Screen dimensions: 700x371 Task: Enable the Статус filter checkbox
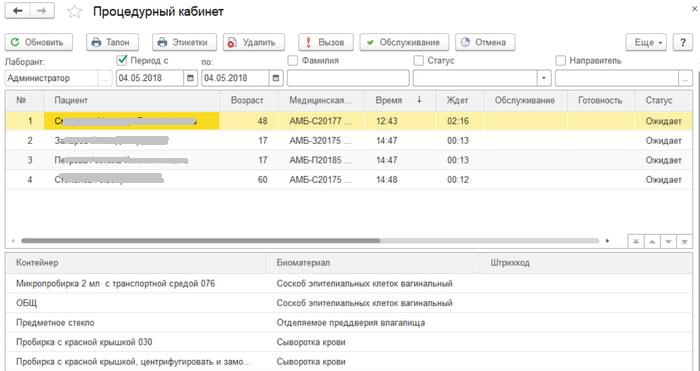point(418,60)
